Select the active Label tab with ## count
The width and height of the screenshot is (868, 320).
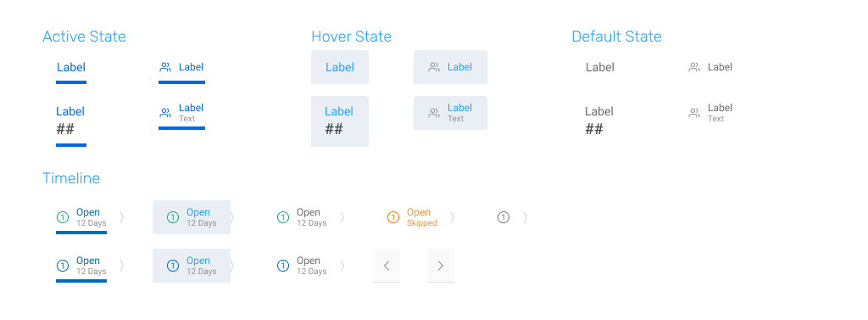click(71, 124)
